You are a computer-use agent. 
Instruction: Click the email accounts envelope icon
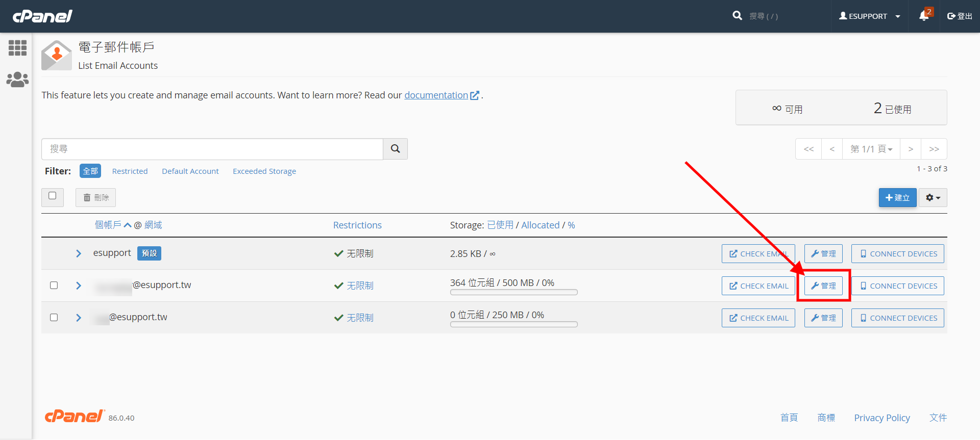pyautogui.click(x=56, y=56)
